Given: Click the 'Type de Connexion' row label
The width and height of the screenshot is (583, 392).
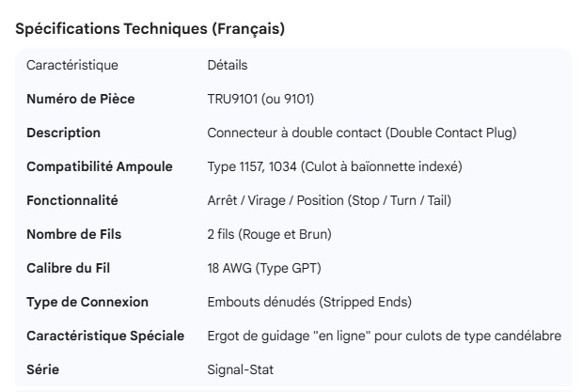Looking at the screenshot, I should coord(87,302).
